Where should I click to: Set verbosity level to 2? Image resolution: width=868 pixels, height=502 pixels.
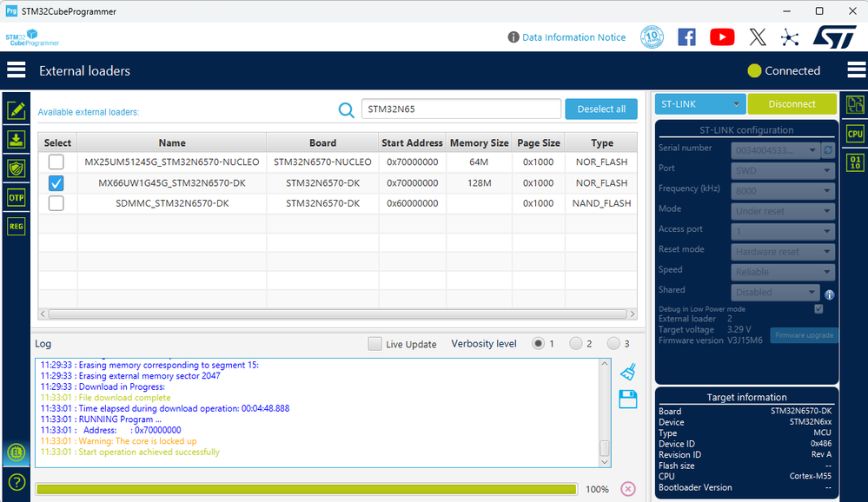[576, 344]
